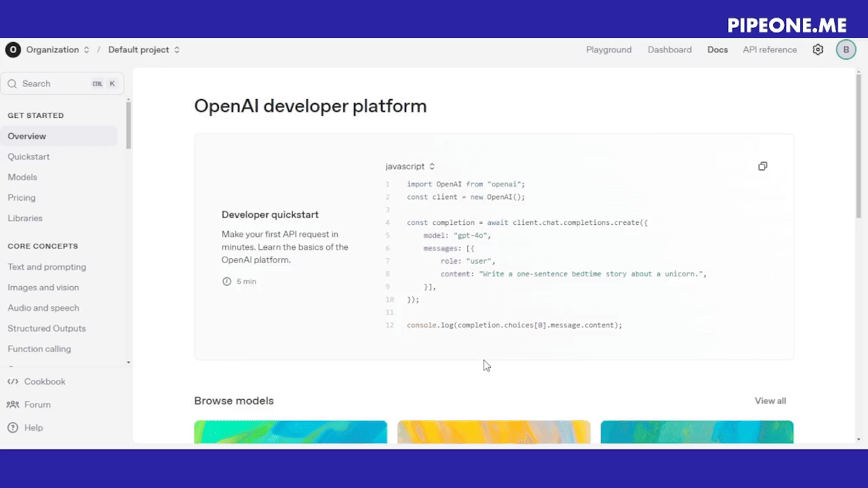Click the console.log code line
This screenshot has height=488, width=868.
(x=514, y=325)
